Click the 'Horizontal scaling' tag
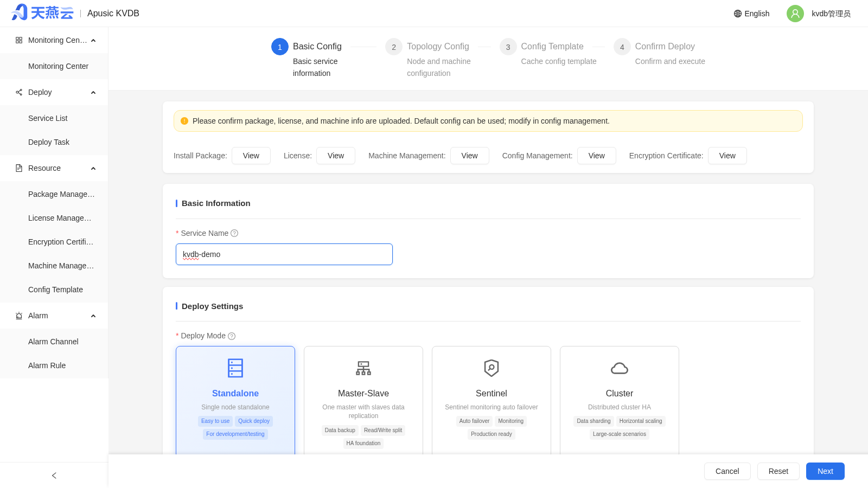 pyautogui.click(x=641, y=421)
